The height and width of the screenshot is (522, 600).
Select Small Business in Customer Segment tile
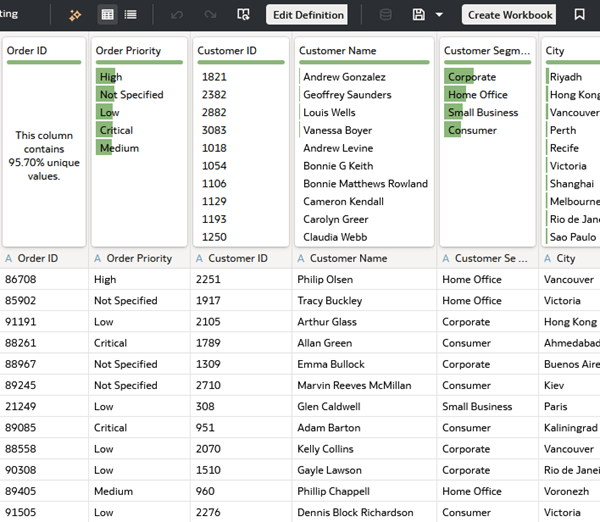pyautogui.click(x=483, y=113)
